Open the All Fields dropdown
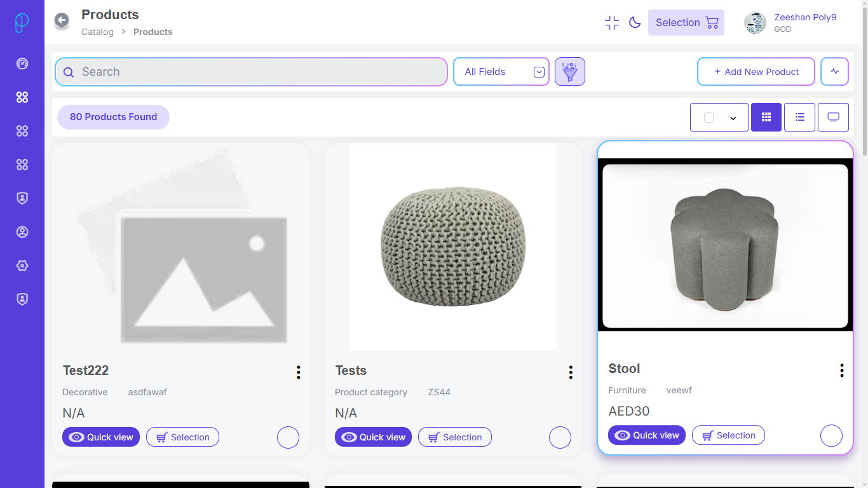This screenshot has width=868, height=488. point(501,72)
